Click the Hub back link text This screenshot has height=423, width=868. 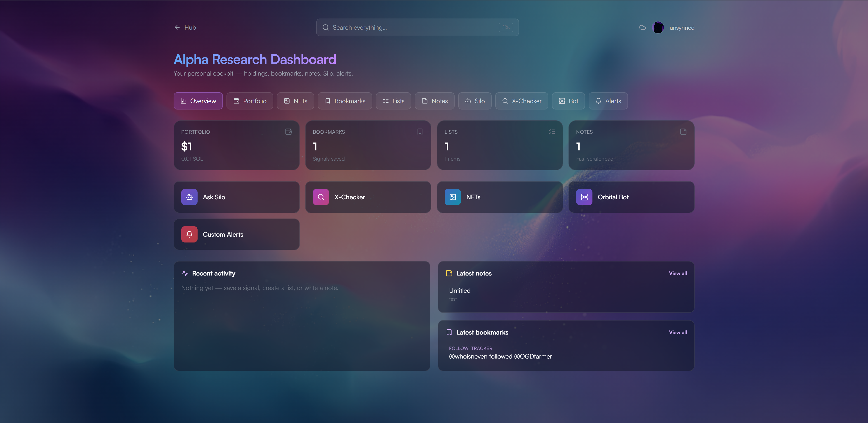coord(190,27)
